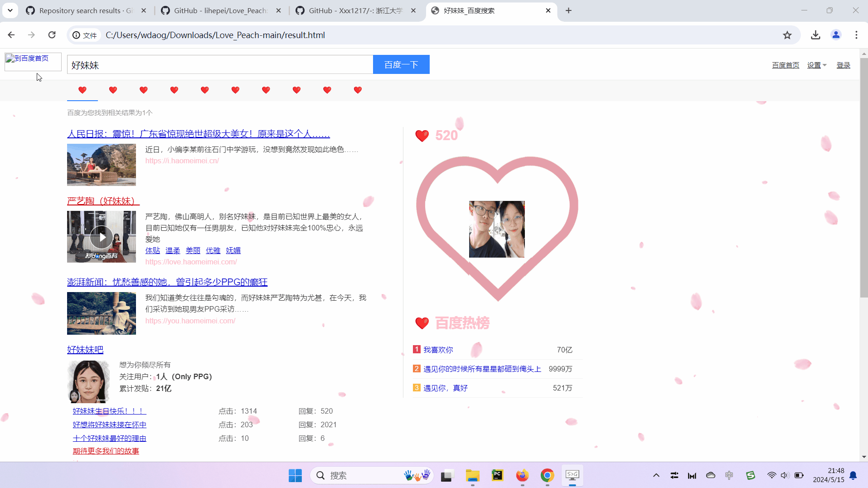Close the Xxx1217 GitHub tab

(x=413, y=10)
